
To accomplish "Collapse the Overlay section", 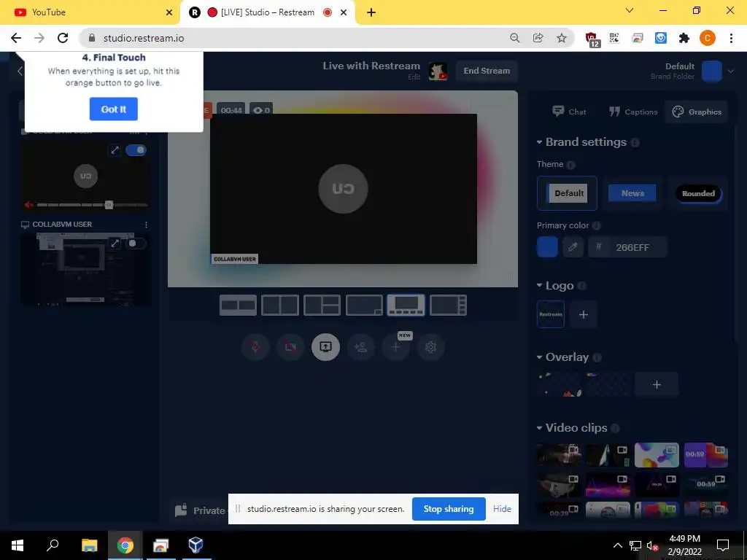I will 539,357.
